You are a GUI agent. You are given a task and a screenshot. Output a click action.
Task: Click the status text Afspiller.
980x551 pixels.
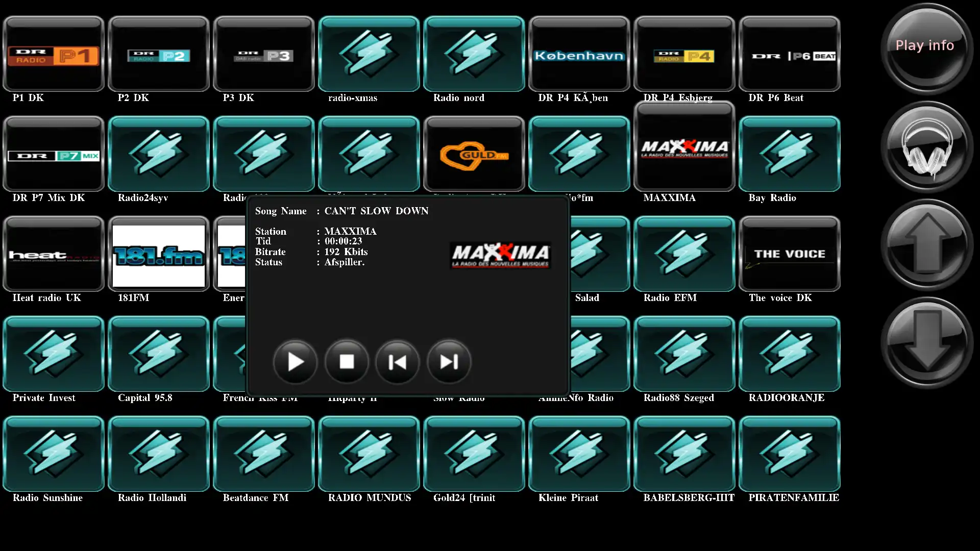click(345, 262)
